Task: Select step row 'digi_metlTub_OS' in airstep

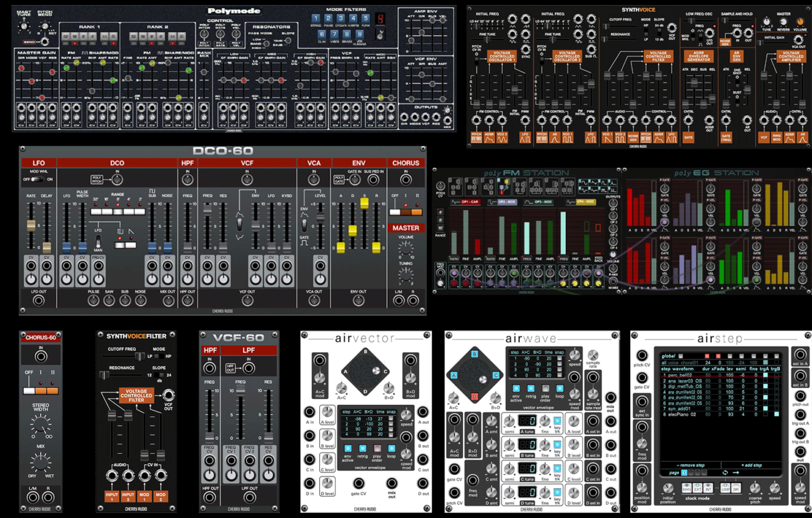Action: tap(721, 386)
